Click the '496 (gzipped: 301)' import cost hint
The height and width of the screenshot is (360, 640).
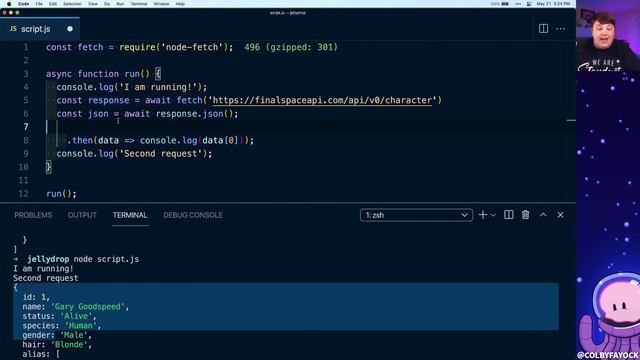point(291,47)
